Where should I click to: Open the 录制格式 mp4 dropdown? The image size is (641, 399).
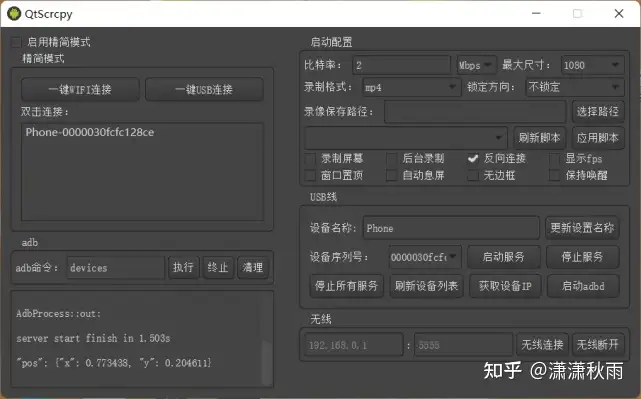point(411,87)
